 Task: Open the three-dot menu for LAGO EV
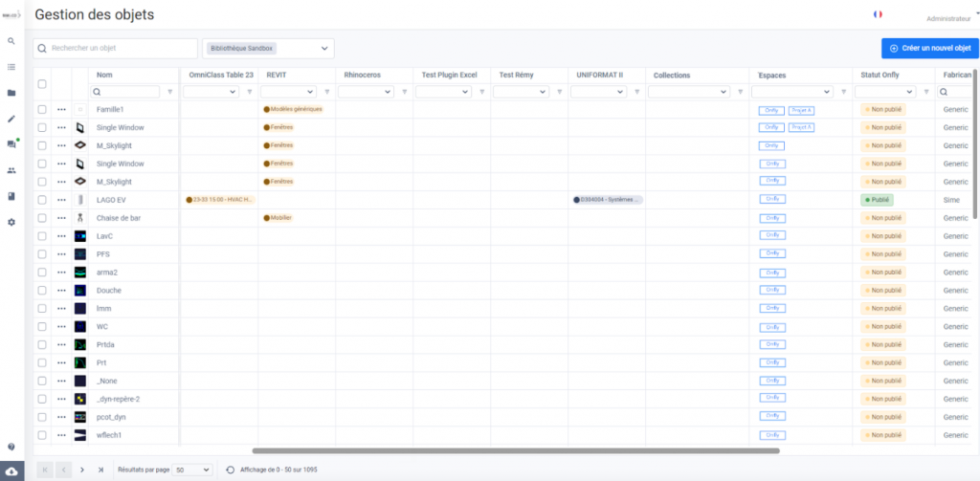[x=61, y=200]
